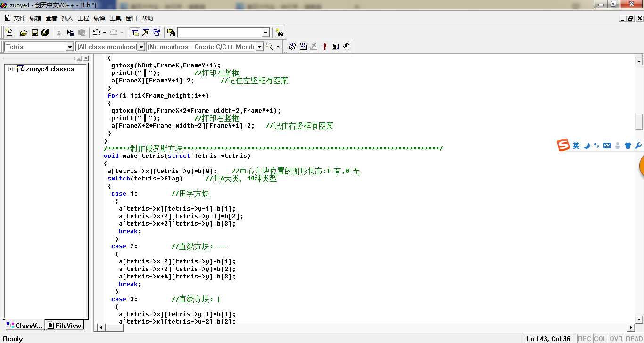Close the workspace panel with its X
The width and height of the screenshot is (644, 343).
[x=86, y=58]
